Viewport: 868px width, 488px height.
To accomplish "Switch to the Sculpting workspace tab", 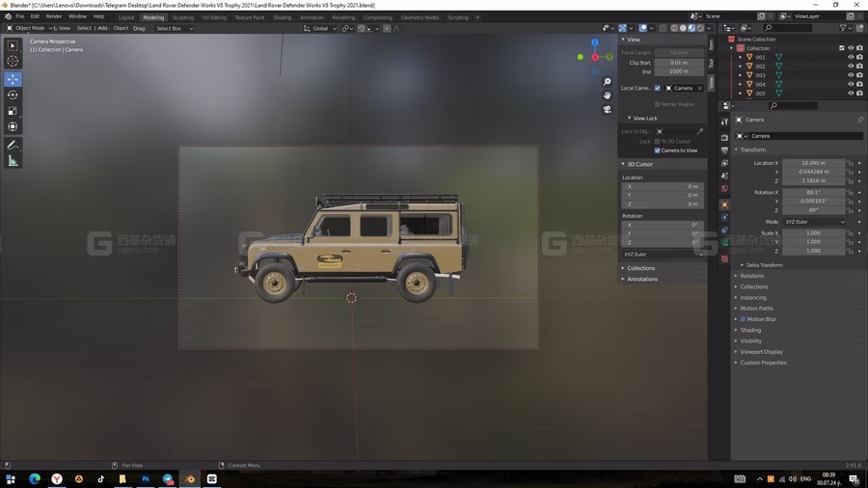I will (182, 17).
